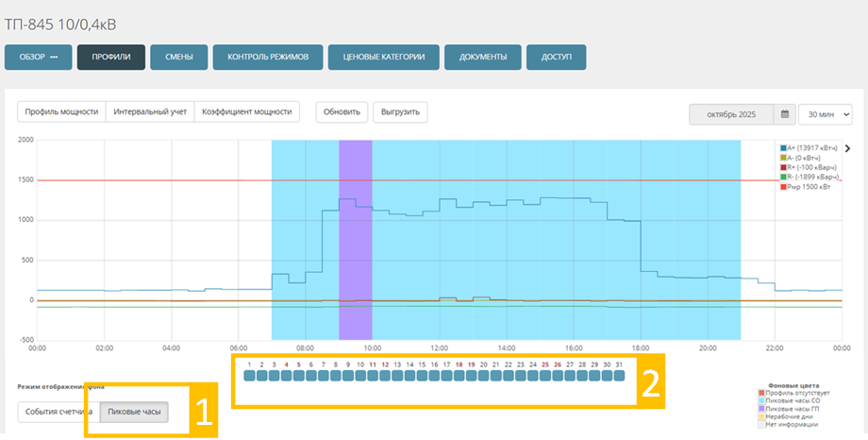The width and height of the screenshot is (868, 440).
Task: Open the октябрь 2025 period field
Action: coord(732,114)
